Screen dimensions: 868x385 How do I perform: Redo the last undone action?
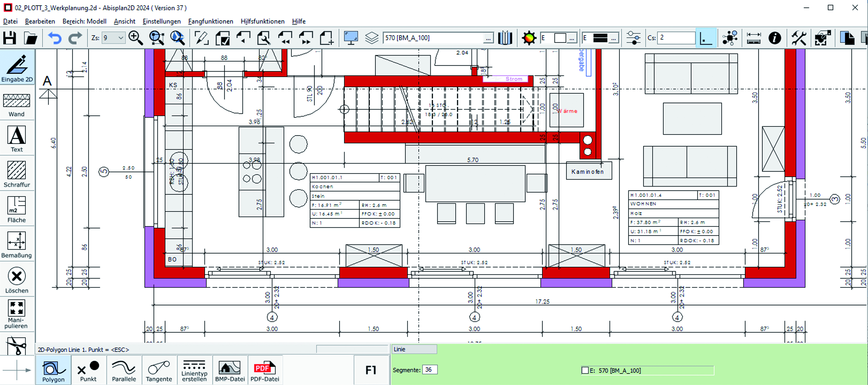(75, 38)
